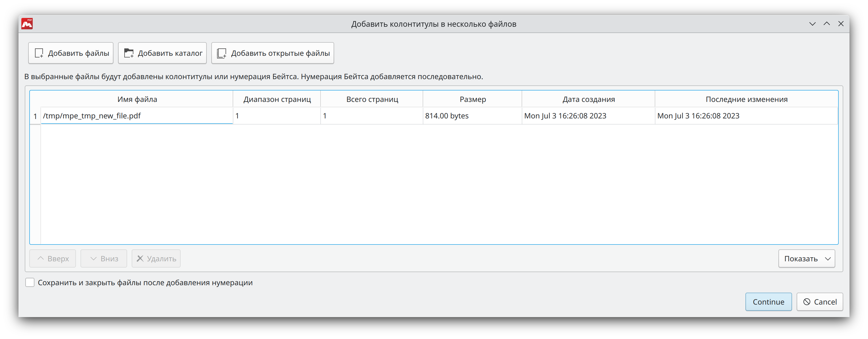The width and height of the screenshot is (868, 339).
Task: Click Последние изменения column header
Action: pos(746,99)
